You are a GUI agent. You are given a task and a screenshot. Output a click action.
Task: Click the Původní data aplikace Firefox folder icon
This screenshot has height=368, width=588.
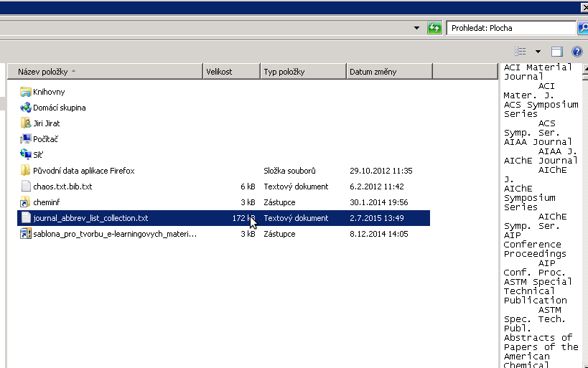pos(26,171)
